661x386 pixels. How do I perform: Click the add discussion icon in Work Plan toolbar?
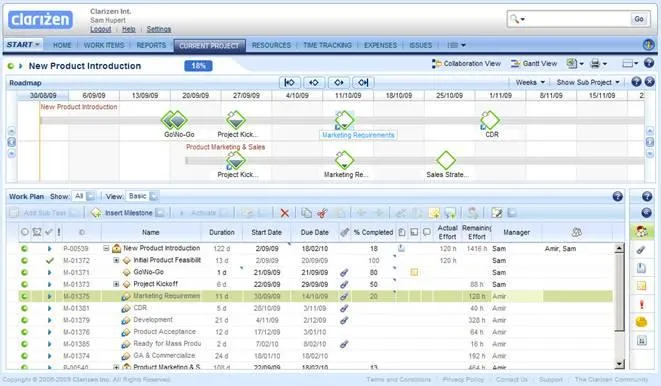pos(450,213)
